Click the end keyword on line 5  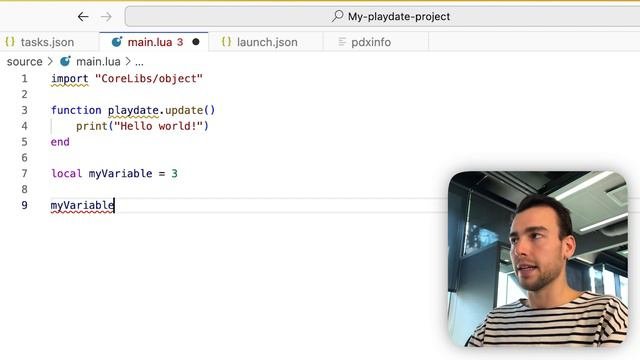(60, 142)
